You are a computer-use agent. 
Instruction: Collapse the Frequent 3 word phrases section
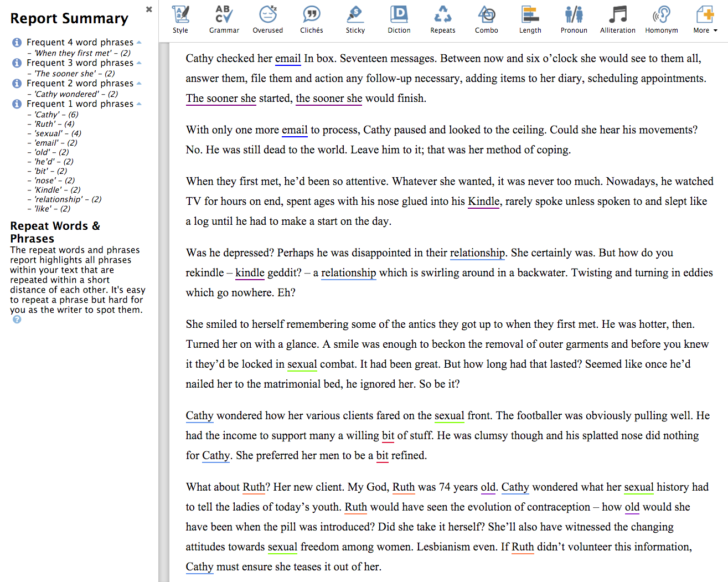point(139,63)
